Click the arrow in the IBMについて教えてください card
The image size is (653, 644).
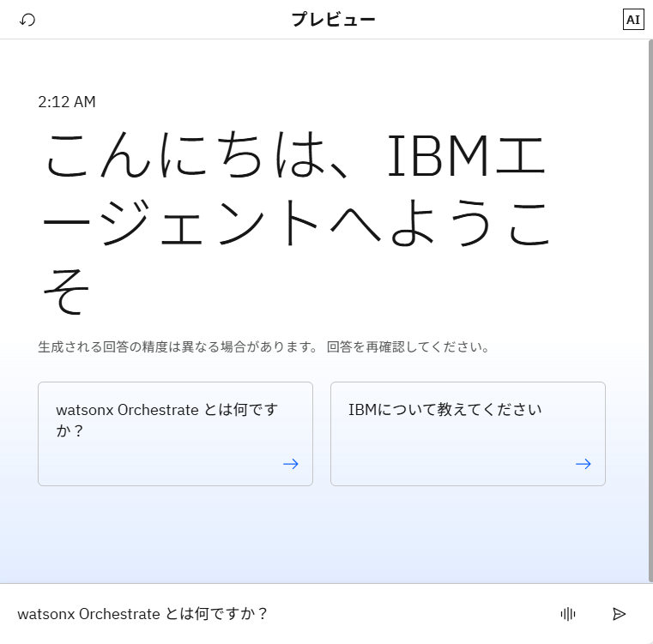click(583, 464)
